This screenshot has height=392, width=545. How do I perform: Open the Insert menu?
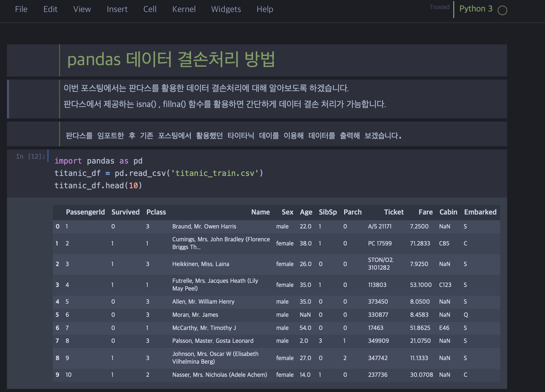point(117,9)
